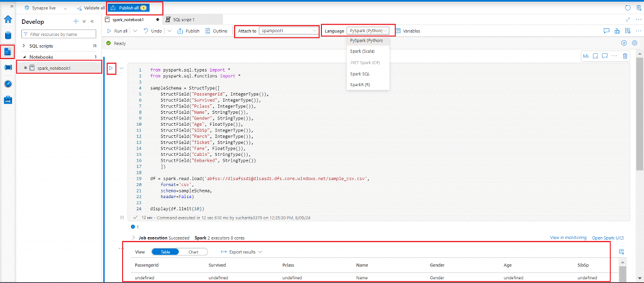The height and width of the screenshot is (283, 644).
Task: Open the Attach to sparkpool1 dropdown
Action: click(288, 31)
